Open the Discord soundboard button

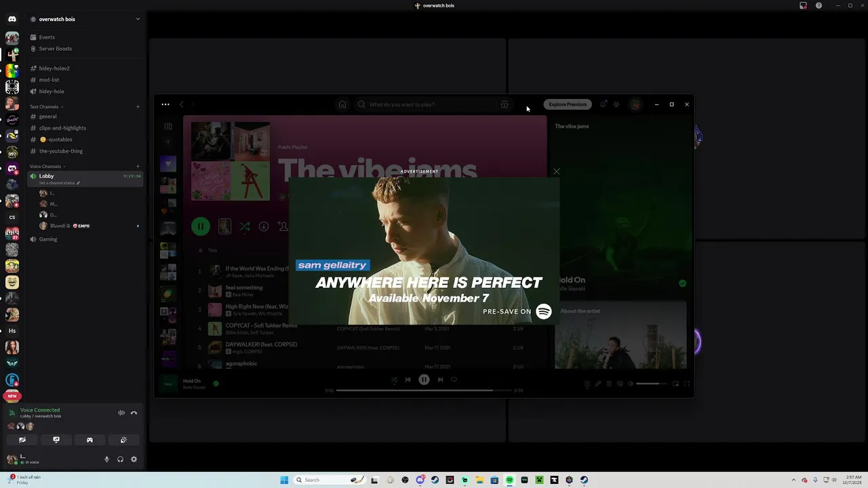click(x=123, y=440)
